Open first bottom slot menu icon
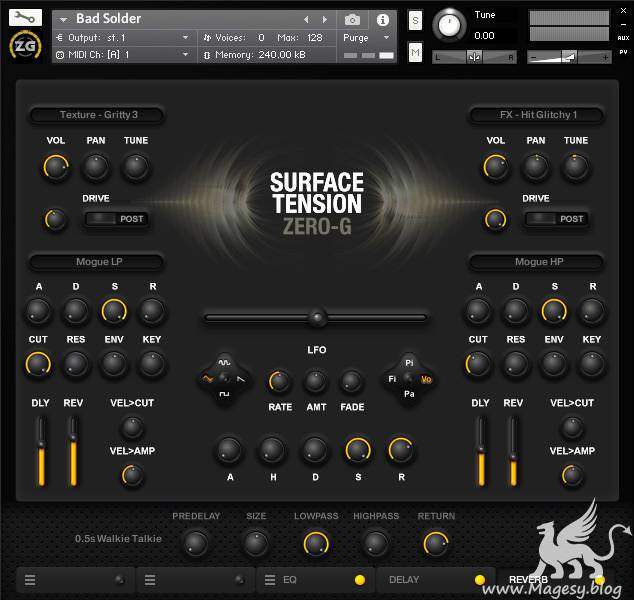This screenshot has height=600, width=634. [x=30, y=580]
